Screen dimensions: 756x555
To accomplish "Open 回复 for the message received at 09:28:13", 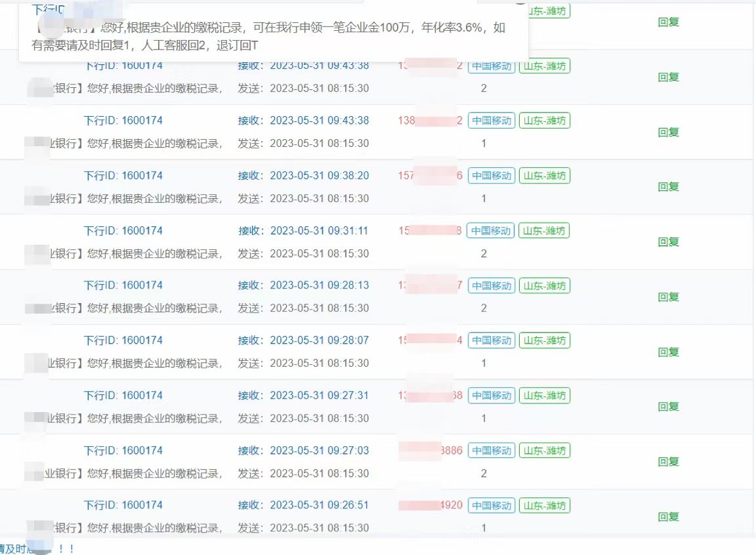I will (x=668, y=297).
